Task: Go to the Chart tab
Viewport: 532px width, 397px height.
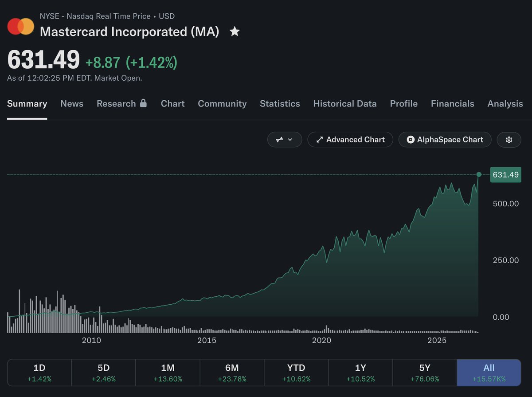Action: [x=173, y=103]
